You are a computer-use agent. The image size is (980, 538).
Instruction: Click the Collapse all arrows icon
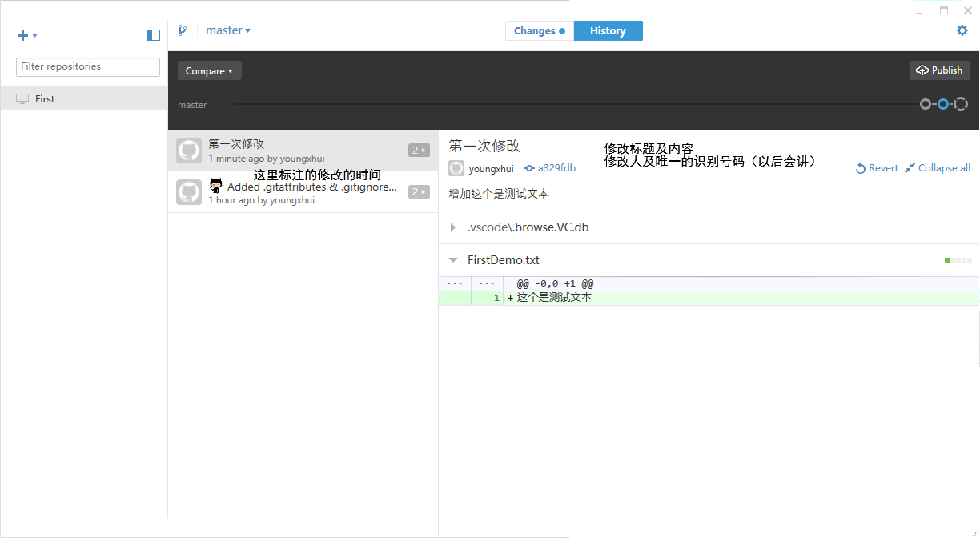910,168
